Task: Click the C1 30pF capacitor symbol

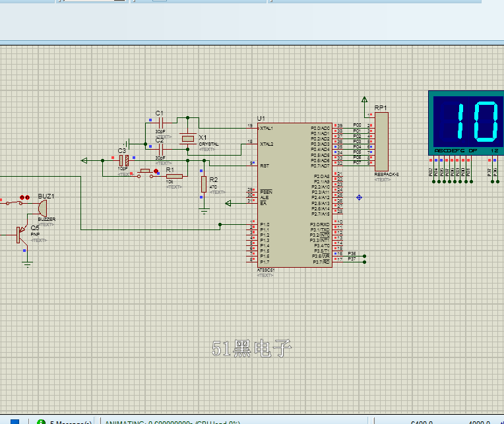Action: point(161,123)
